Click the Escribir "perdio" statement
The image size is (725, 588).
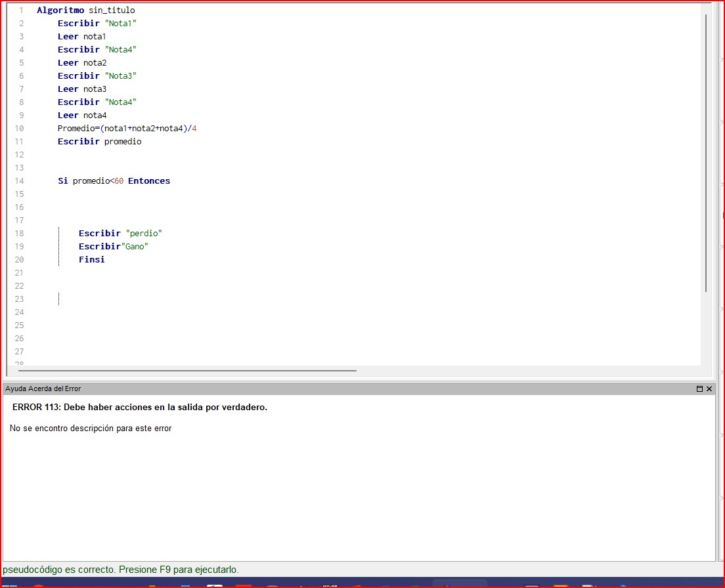[x=120, y=234]
